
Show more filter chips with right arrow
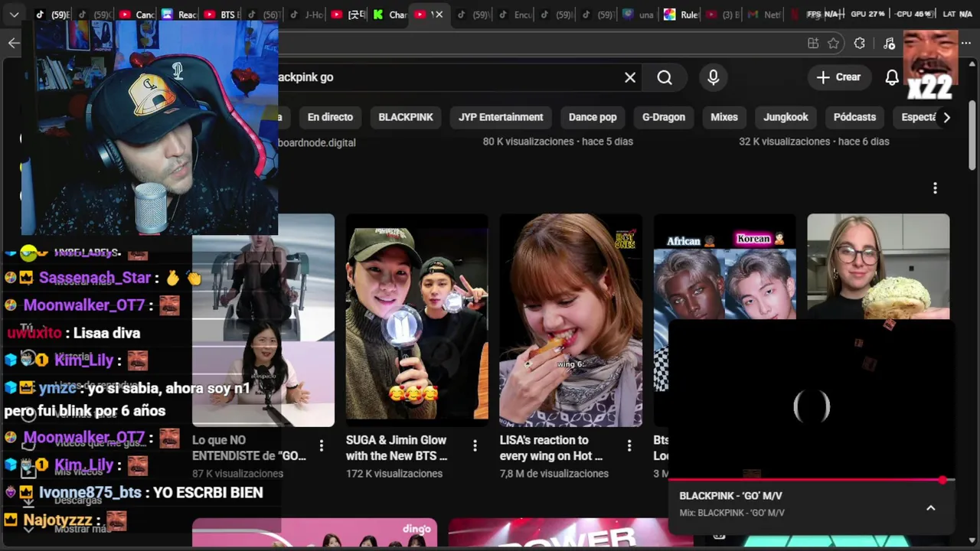946,117
